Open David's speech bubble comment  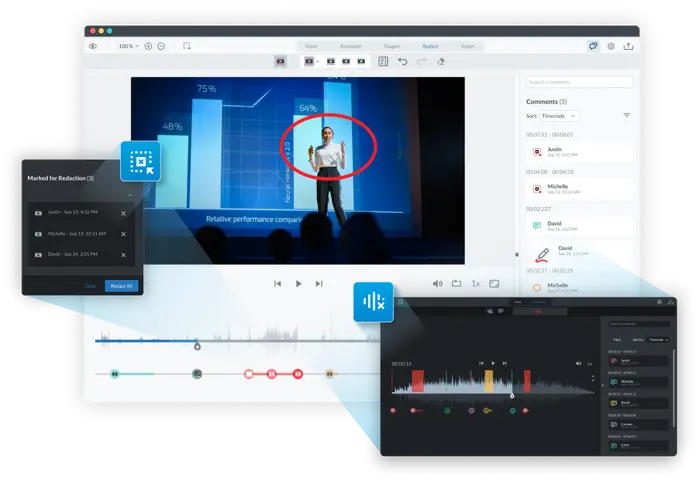579,226
